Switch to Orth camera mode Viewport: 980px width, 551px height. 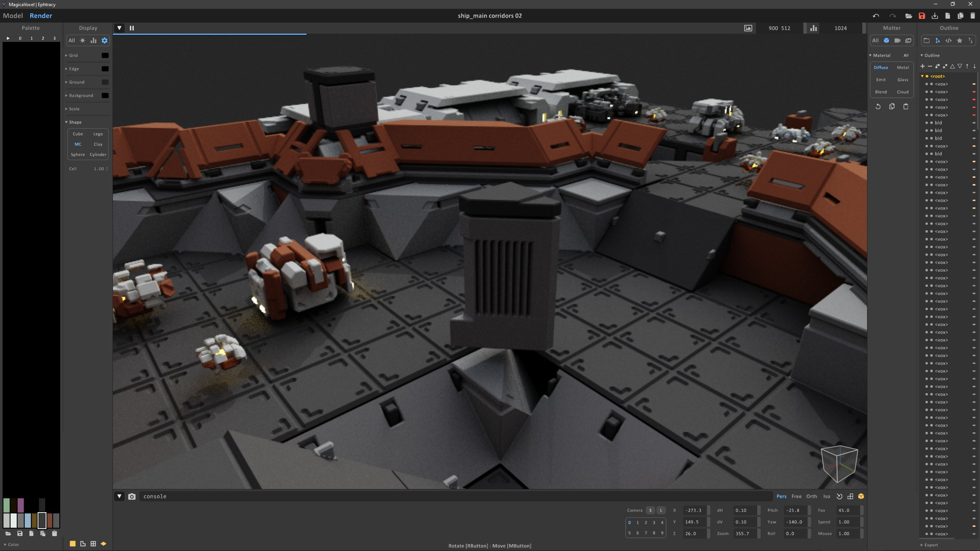(812, 496)
